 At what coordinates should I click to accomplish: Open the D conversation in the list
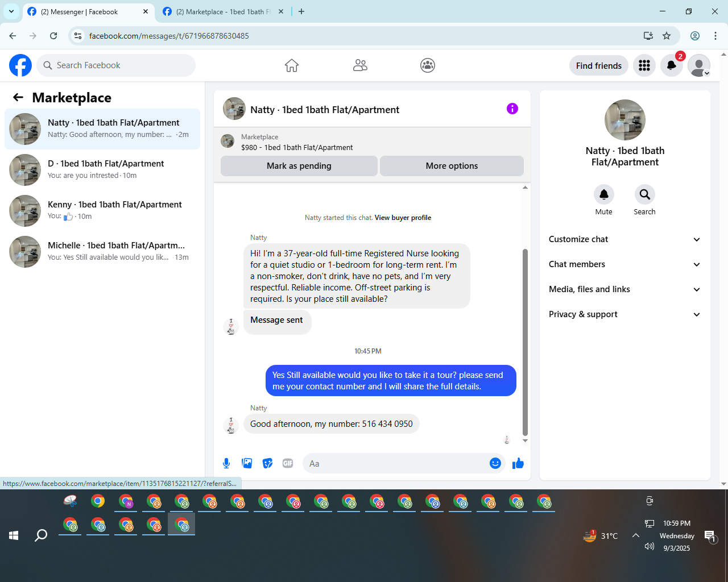(102, 170)
